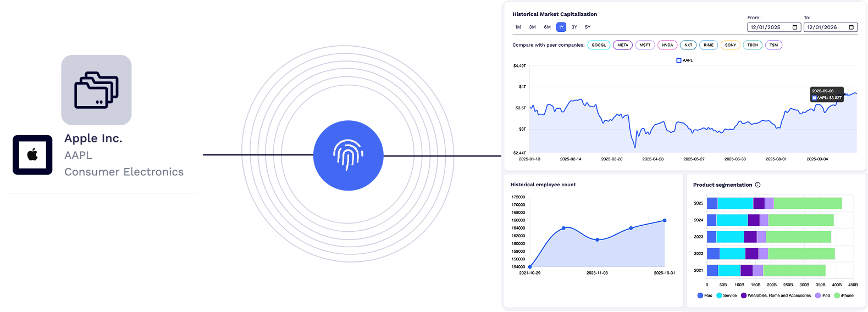Click the To date field 12/01/2026
Screen dimensions: 868x312
[x=830, y=27]
